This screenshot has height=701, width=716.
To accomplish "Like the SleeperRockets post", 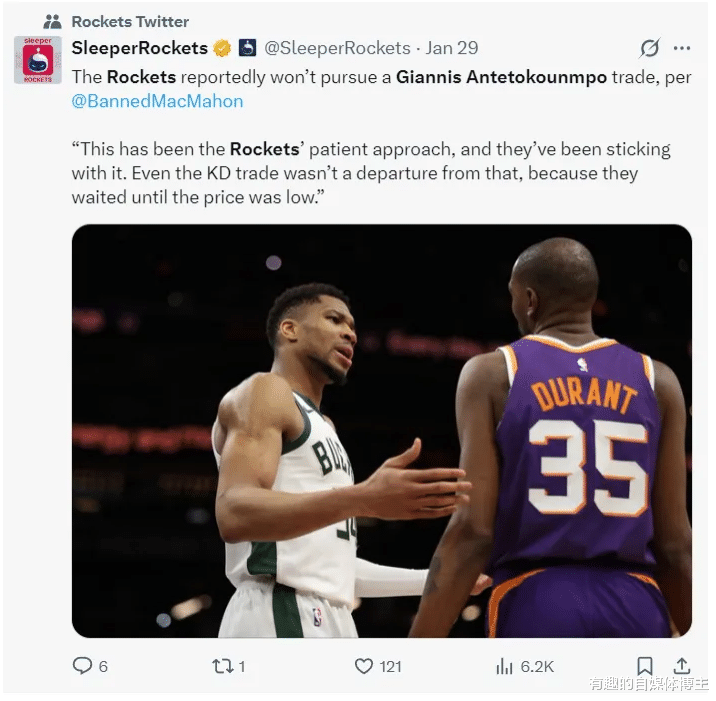I will [x=365, y=666].
